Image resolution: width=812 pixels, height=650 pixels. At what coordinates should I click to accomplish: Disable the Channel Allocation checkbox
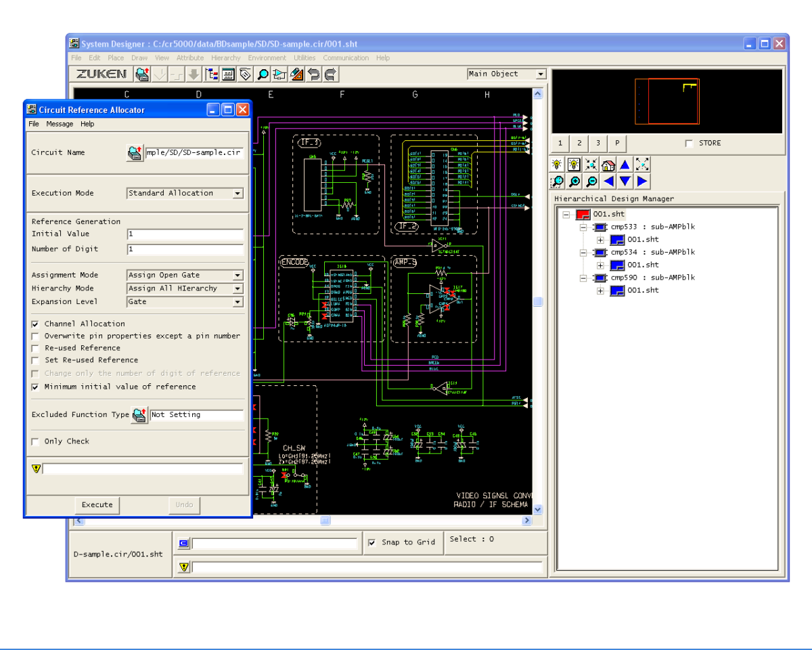[35, 324]
